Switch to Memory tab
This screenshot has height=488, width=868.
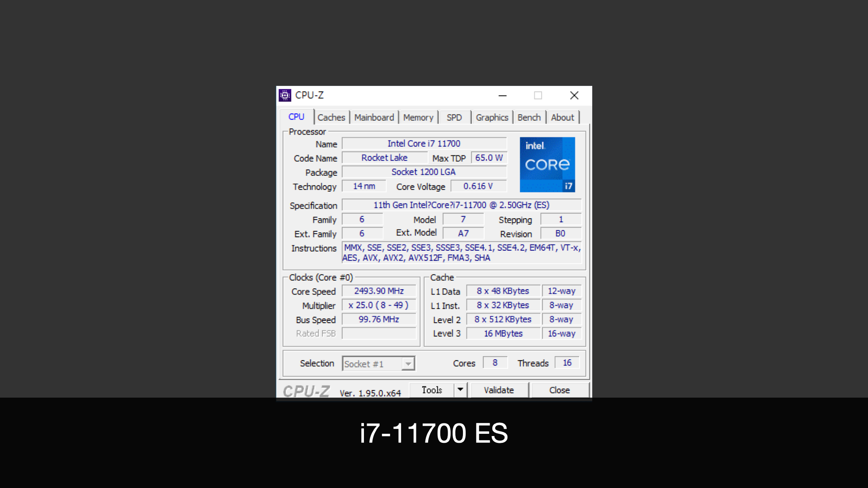417,117
